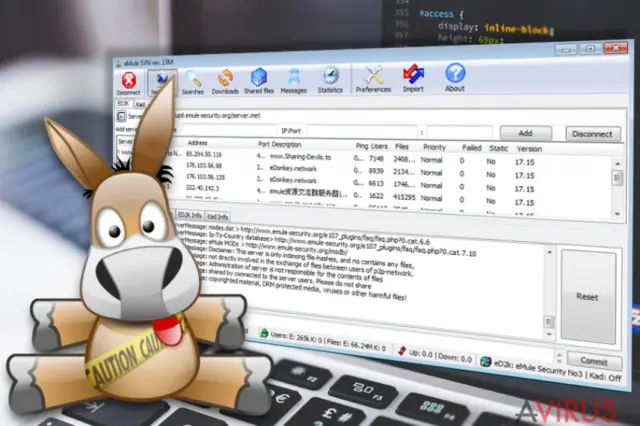Click the eD2k: eMule Security No3 status text

point(538,368)
